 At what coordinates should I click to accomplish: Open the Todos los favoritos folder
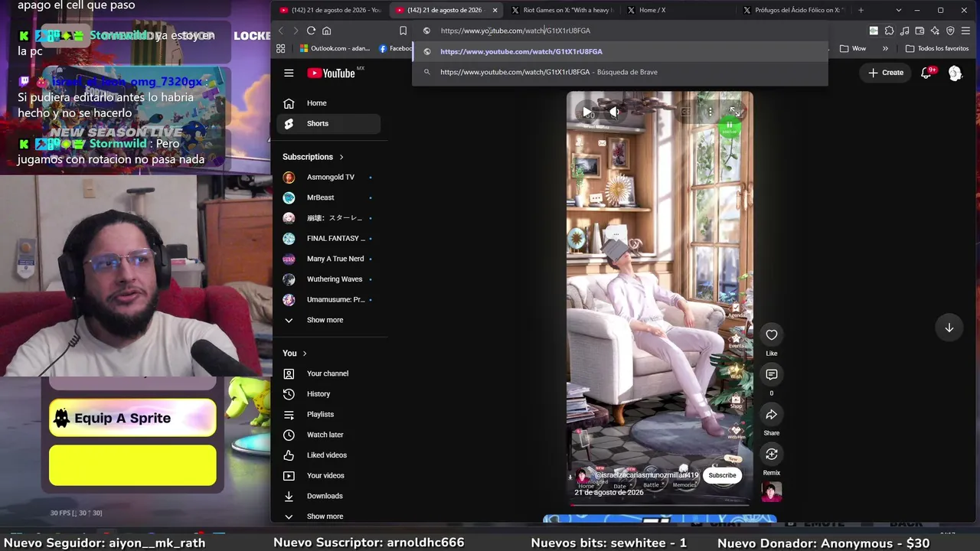click(x=937, y=48)
